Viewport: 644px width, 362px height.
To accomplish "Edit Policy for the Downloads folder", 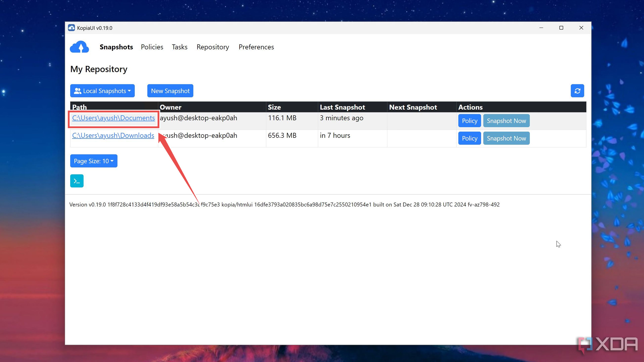I will click(x=469, y=138).
